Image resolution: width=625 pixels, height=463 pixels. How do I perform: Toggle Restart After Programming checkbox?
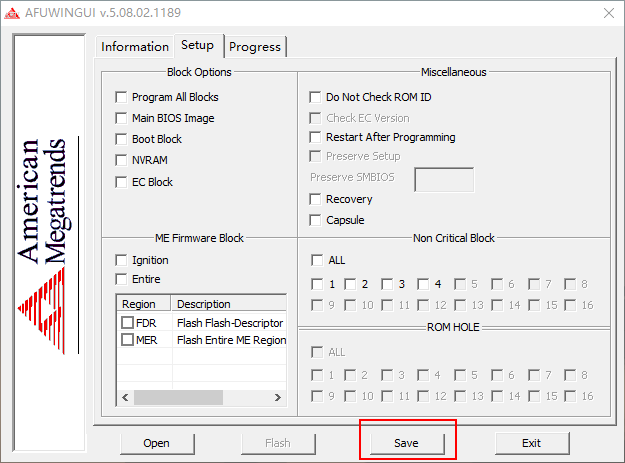pos(315,137)
